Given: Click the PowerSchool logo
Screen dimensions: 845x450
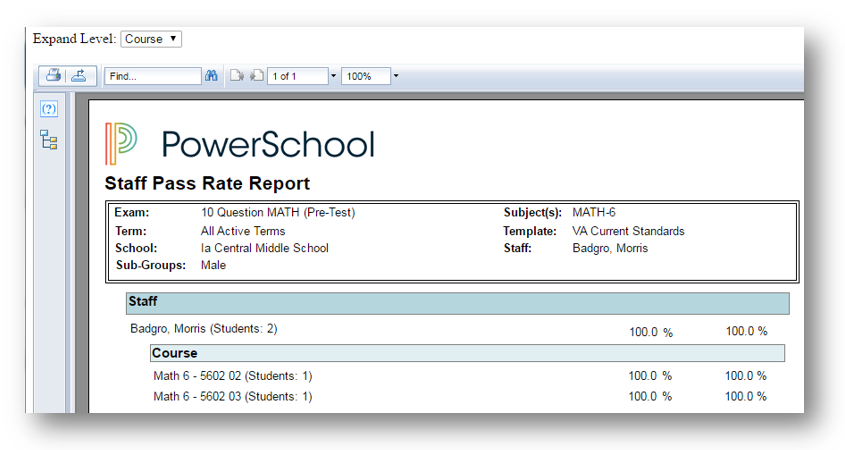Looking at the screenshot, I should (240, 144).
